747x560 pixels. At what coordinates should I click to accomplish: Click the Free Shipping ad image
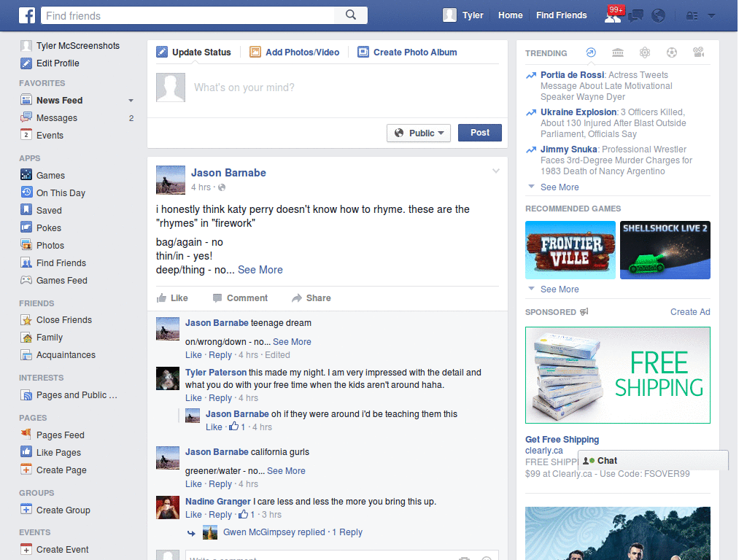point(617,376)
